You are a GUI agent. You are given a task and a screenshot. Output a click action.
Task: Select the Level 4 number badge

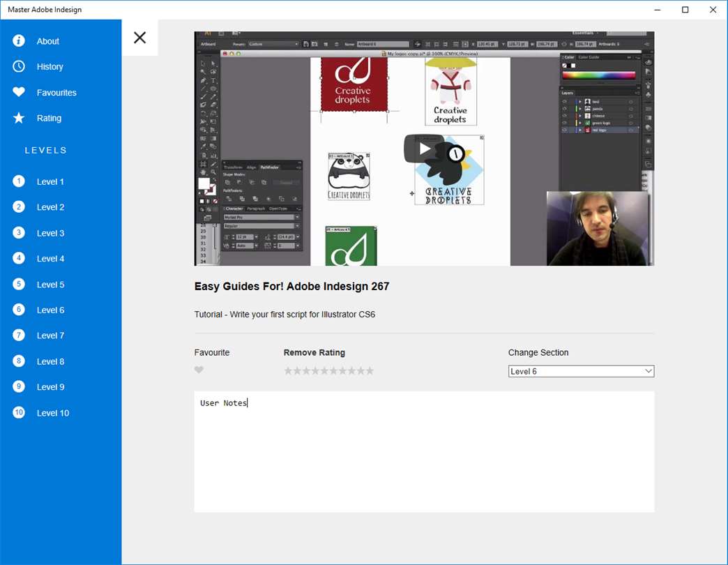(19, 258)
